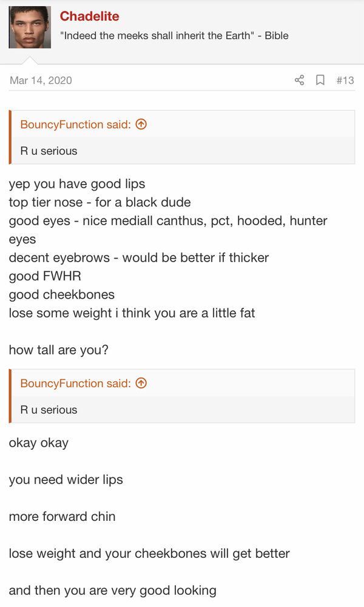The width and height of the screenshot is (364, 607).
Task: Click the 'okay okay' reply line
Action: pos(39,443)
